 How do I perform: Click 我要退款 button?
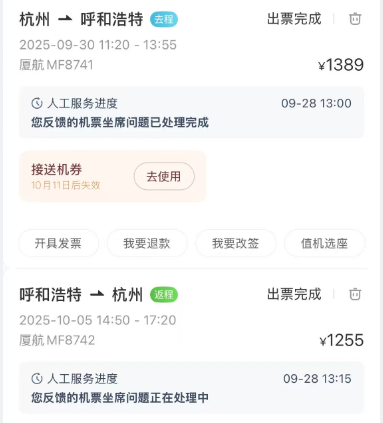pyautogui.click(x=147, y=243)
